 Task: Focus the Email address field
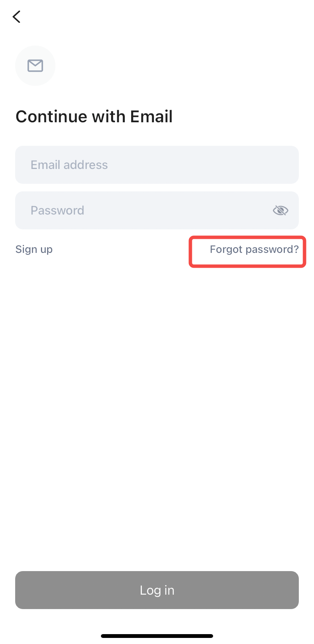(x=157, y=165)
